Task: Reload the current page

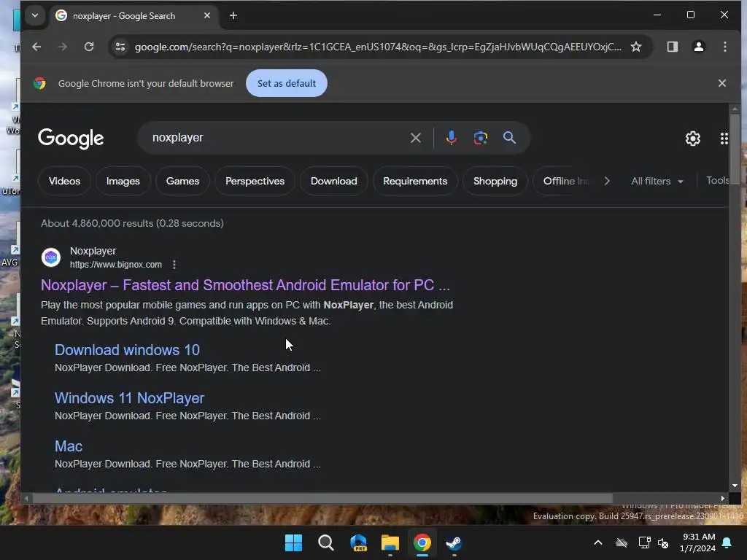Action: [x=88, y=47]
